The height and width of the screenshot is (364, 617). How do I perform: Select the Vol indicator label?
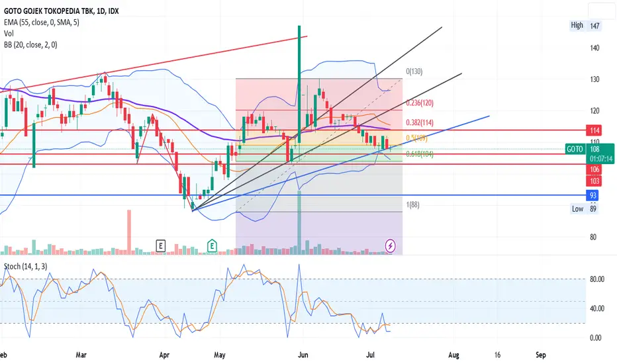(9, 34)
